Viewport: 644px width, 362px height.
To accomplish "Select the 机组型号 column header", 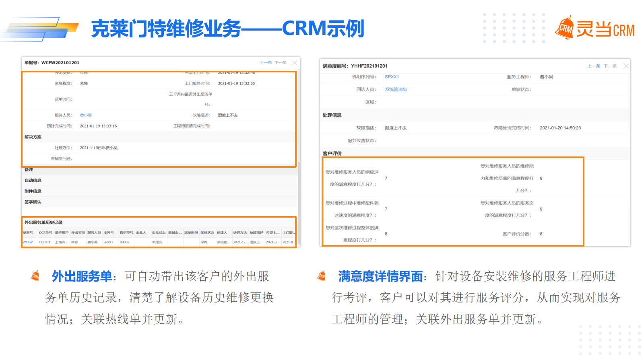I will [127, 233].
